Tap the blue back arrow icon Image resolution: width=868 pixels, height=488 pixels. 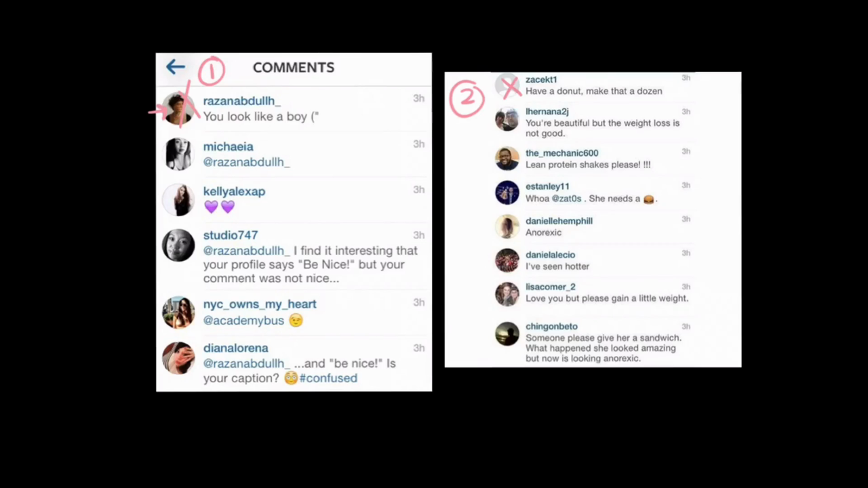(175, 66)
